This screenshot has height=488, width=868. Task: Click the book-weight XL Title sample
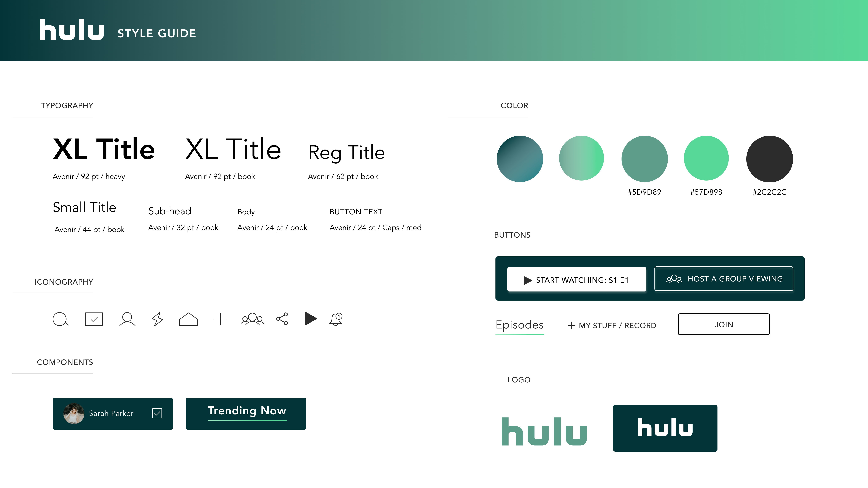(x=233, y=149)
